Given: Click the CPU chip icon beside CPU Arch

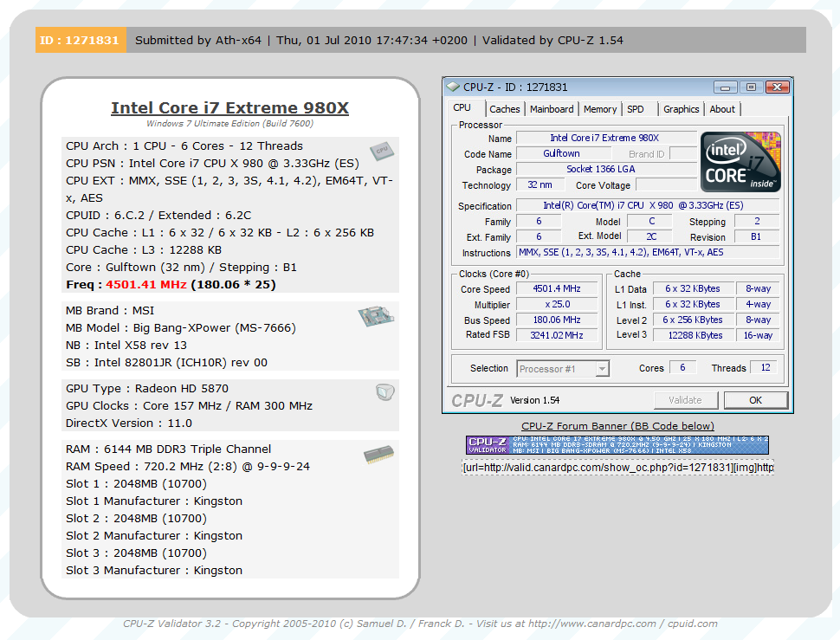Looking at the screenshot, I should pos(382,151).
